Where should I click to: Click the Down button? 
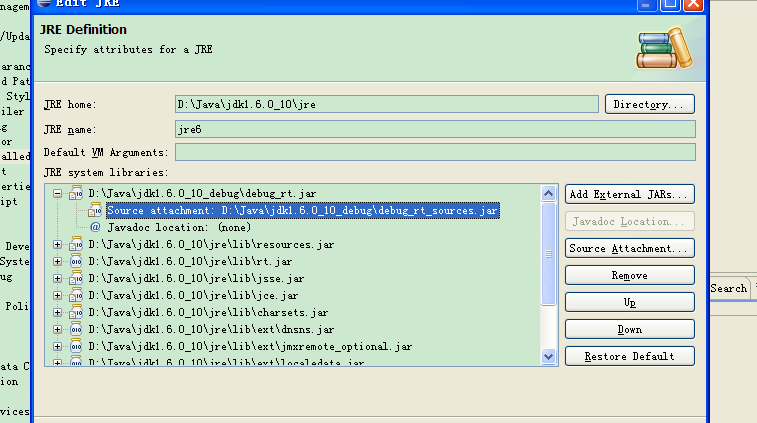(630, 329)
